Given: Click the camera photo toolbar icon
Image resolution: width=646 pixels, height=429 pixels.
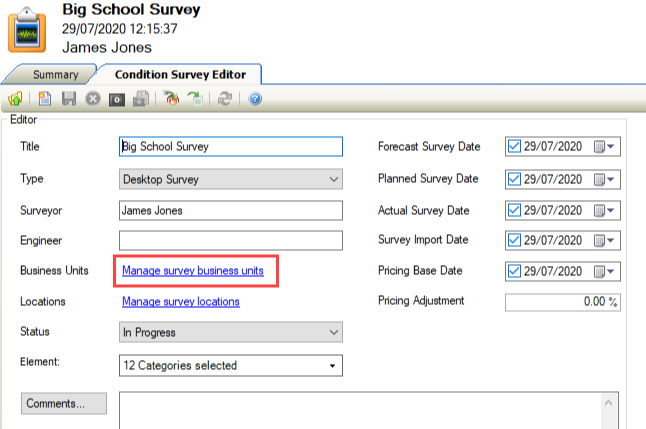Looking at the screenshot, I should (117, 99).
